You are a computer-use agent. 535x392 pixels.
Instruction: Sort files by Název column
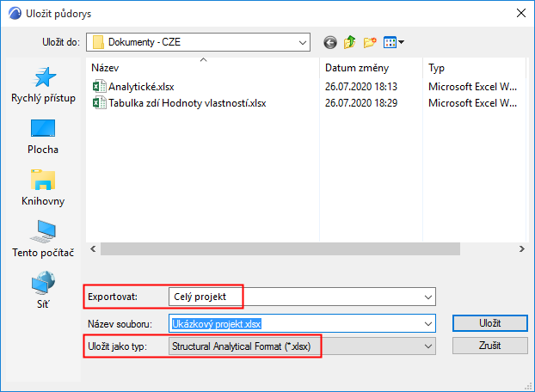coord(203,67)
